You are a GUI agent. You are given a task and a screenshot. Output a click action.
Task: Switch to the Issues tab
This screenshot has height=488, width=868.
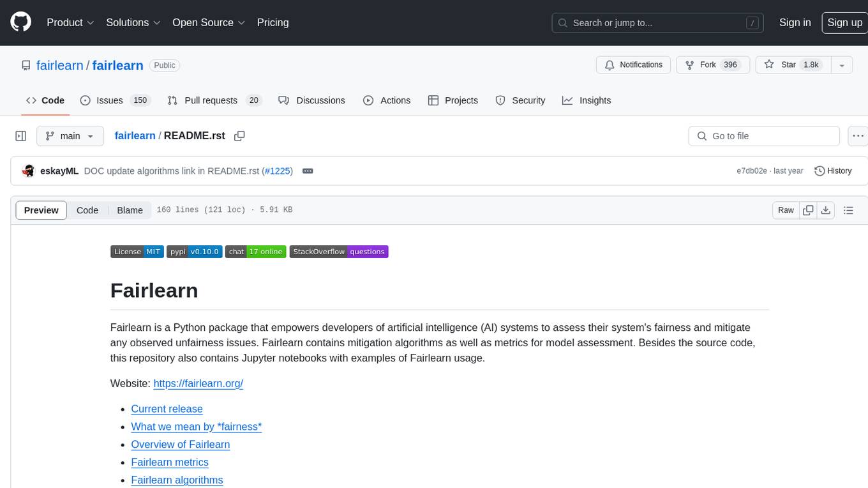click(x=115, y=100)
